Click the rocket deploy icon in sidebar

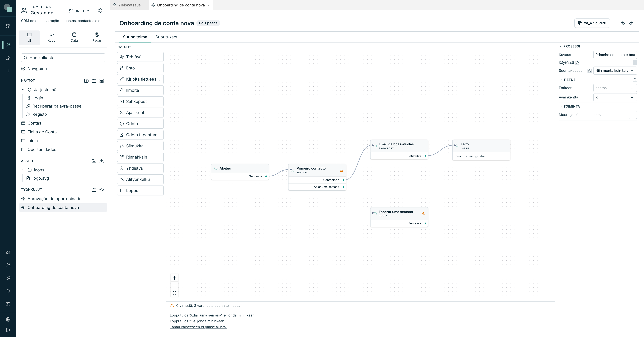point(8,58)
